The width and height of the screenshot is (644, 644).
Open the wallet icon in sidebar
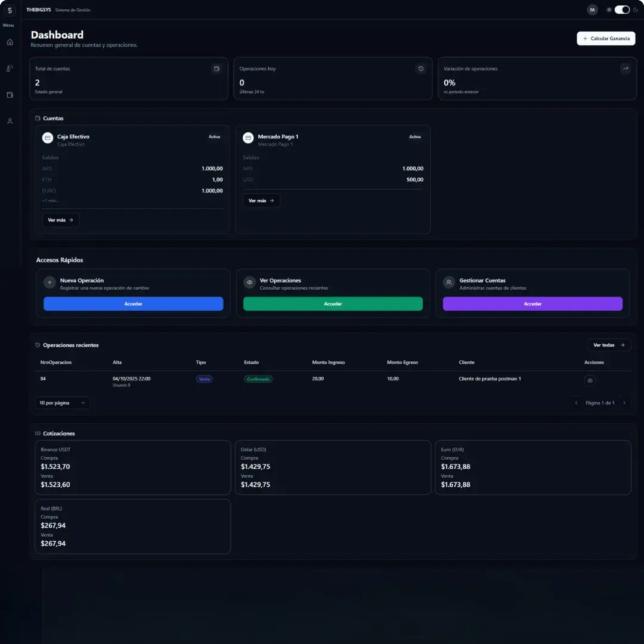click(x=10, y=95)
